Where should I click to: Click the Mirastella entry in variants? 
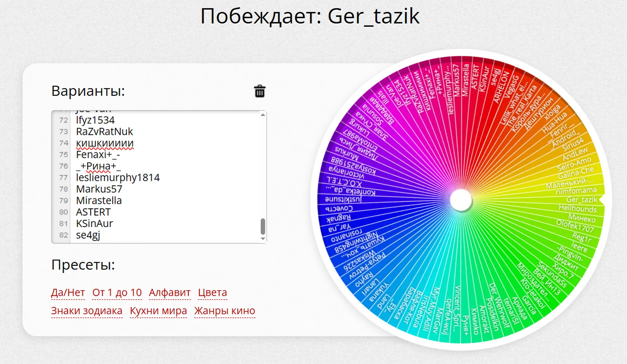click(99, 201)
